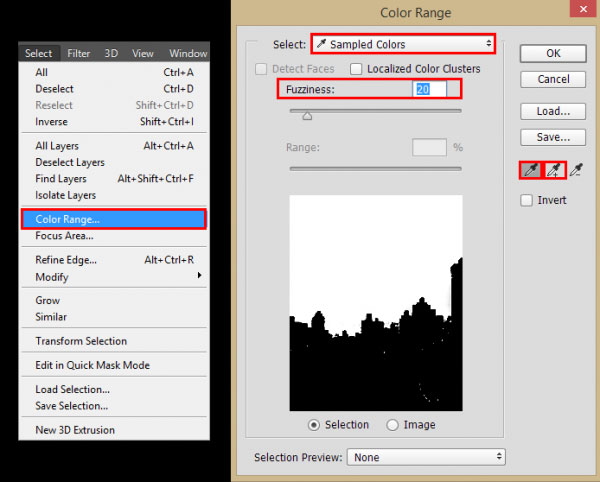Click the Range slider track
The height and width of the screenshot is (482, 600).
376,168
